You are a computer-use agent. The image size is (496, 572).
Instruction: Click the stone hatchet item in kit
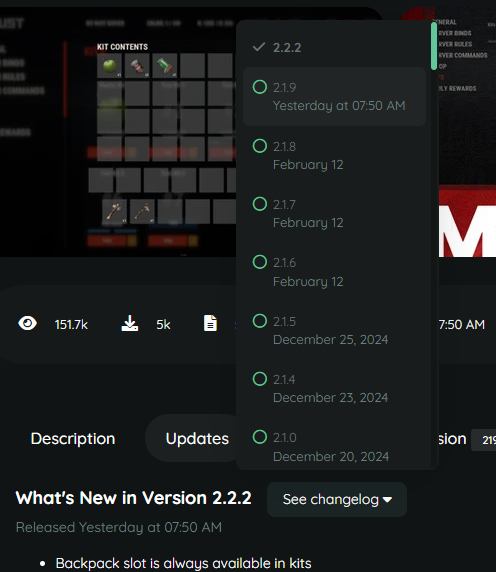[x=142, y=211]
